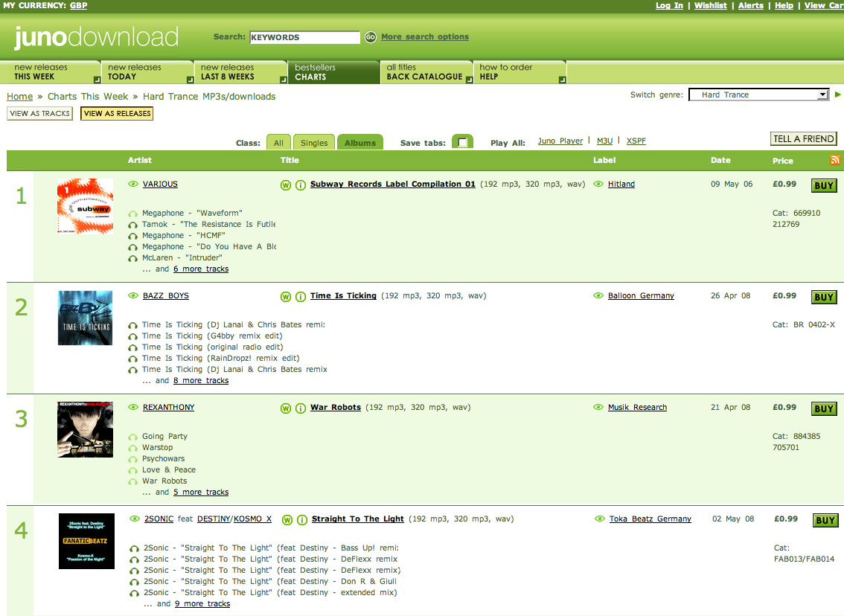Toggle eye watch icon beside Balloon Germany label
This screenshot has width=844, height=616.
pos(598,295)
